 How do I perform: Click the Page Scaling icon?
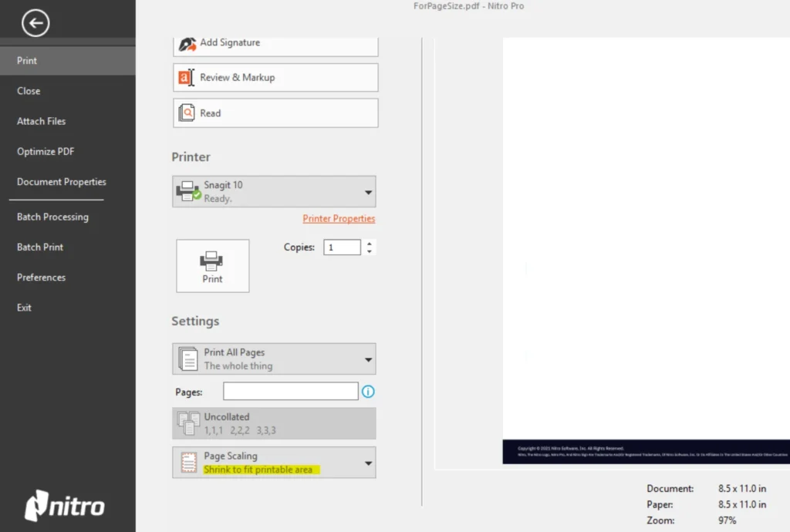[x=189, y=463]
